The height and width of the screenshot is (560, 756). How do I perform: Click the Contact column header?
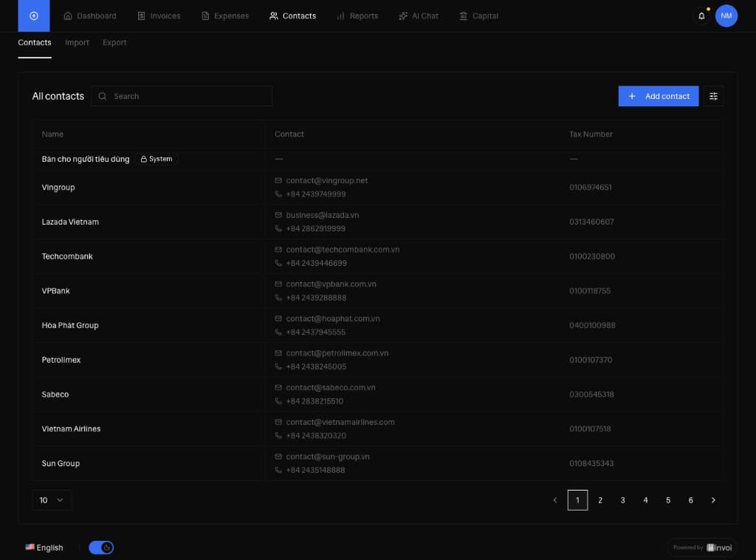pos(289,134)
